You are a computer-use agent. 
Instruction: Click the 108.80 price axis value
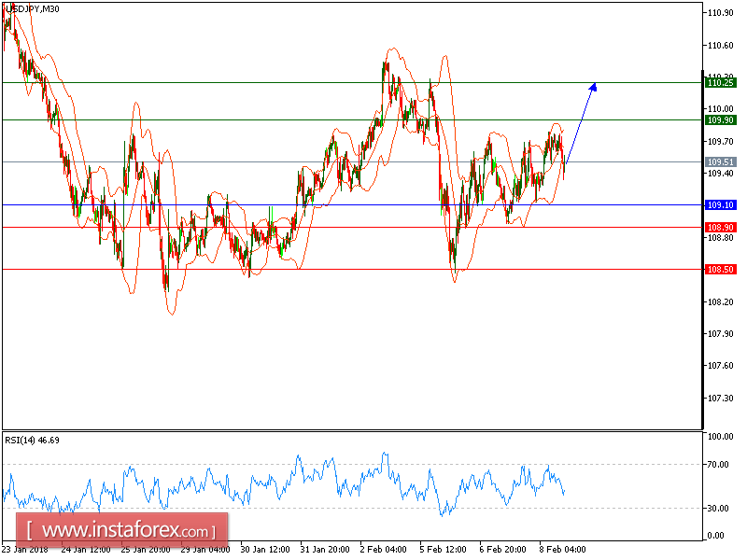[720, 237]
